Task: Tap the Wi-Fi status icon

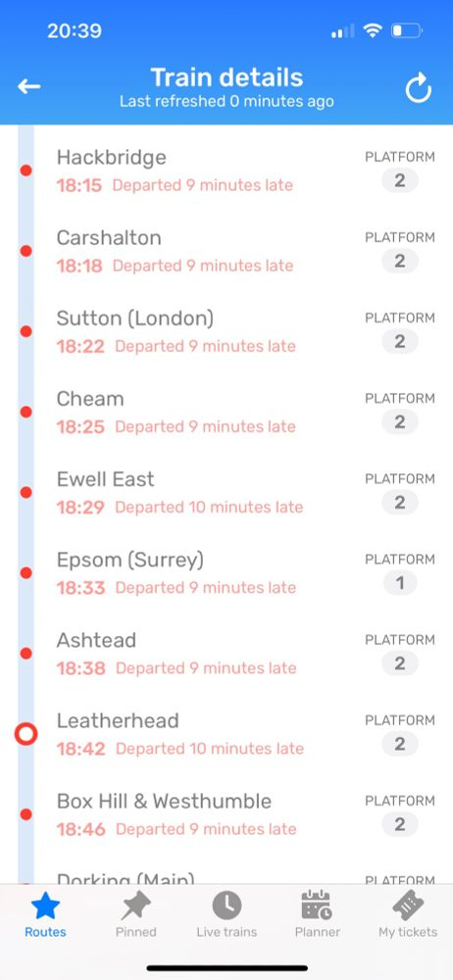Action: tap(373, 30)
